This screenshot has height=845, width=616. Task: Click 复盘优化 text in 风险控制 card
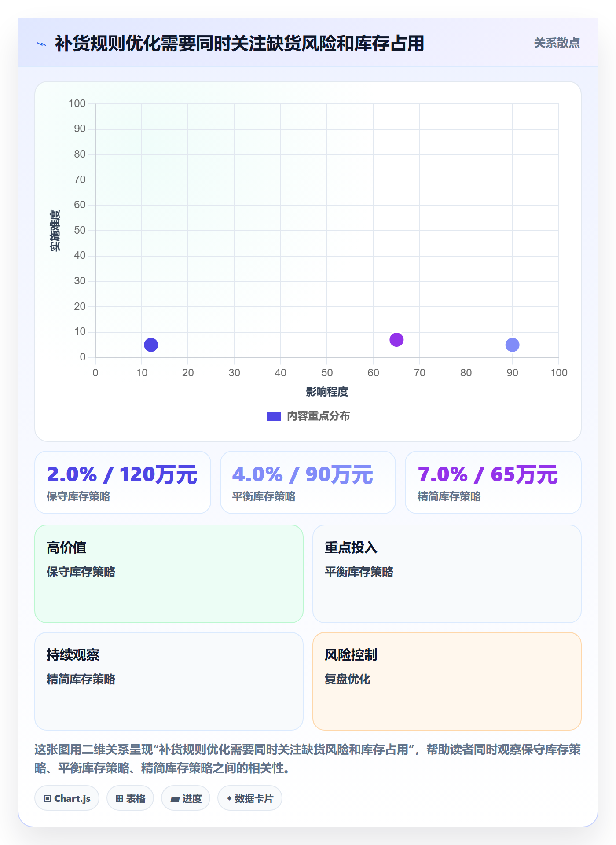(x=348, y=679)
